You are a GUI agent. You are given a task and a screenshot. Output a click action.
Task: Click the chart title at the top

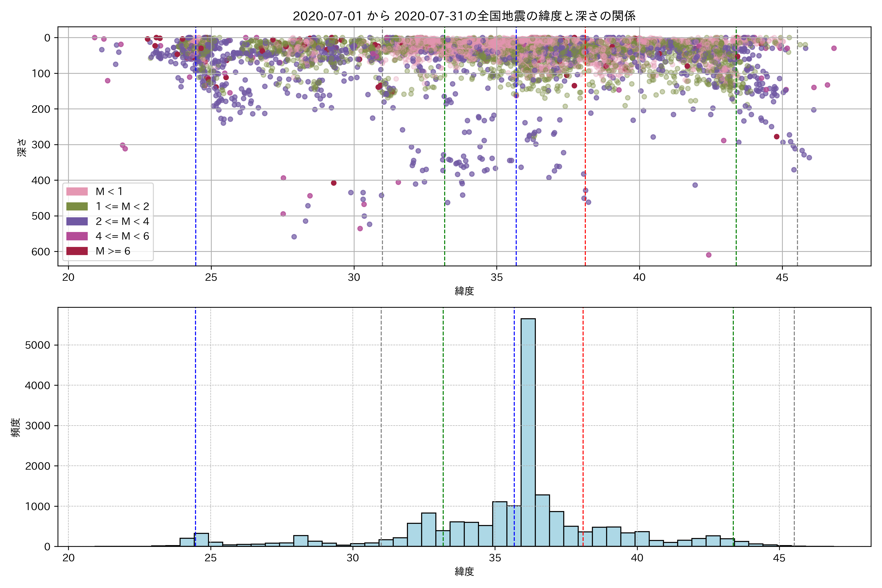[464, 16]
